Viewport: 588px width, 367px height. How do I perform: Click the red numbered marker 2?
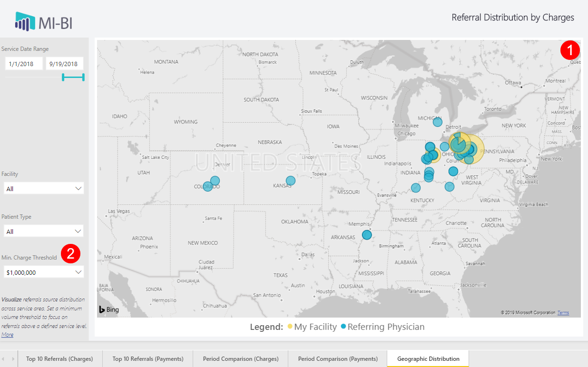click(x=71, y=253)
